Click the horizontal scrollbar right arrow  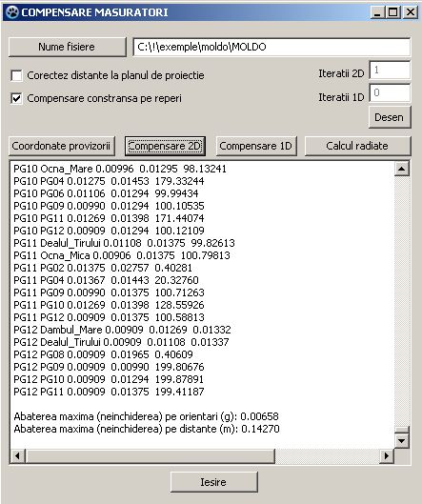pos(387,455)
